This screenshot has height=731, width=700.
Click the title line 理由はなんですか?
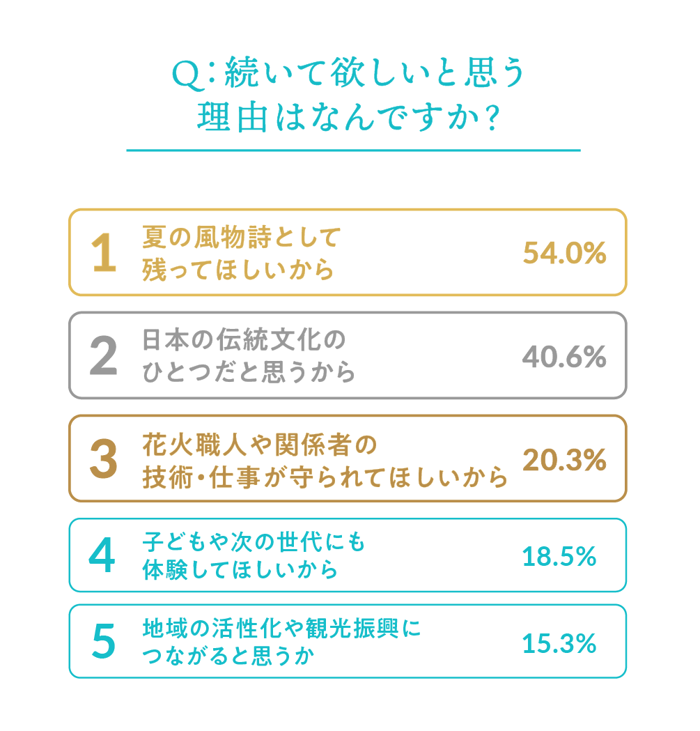coord(348,117)
